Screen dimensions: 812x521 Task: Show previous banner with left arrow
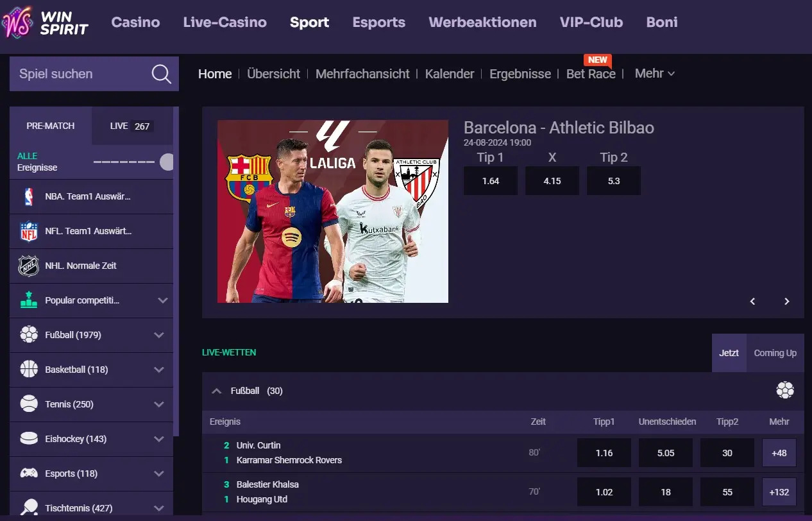(753, 301)
